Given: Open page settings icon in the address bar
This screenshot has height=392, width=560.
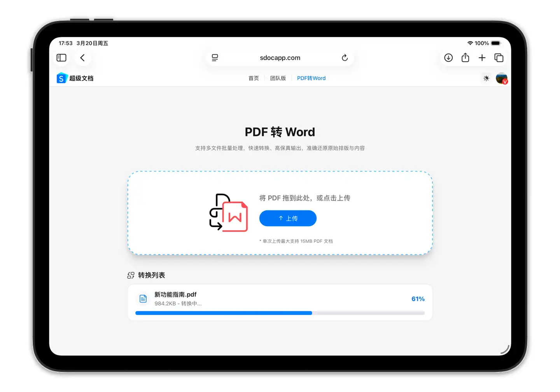Looking at the screenshot, I should click(x=215, y=58).
